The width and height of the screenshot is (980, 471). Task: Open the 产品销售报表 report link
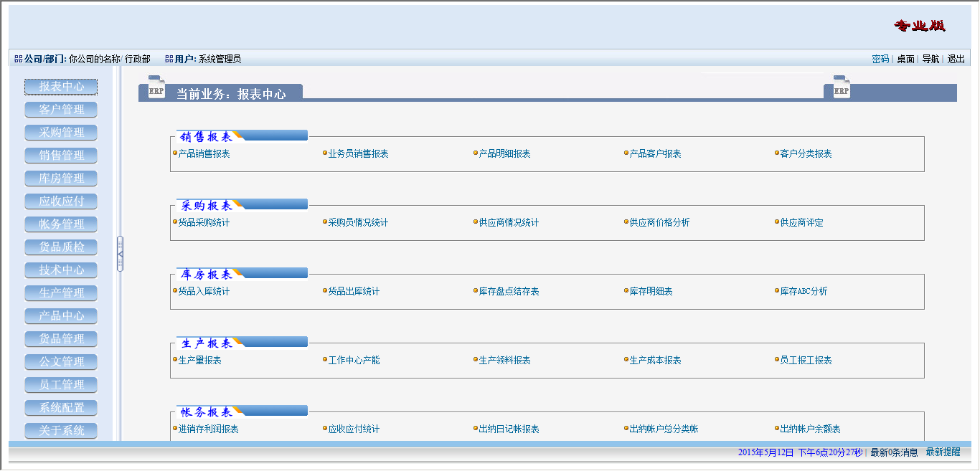204,154
